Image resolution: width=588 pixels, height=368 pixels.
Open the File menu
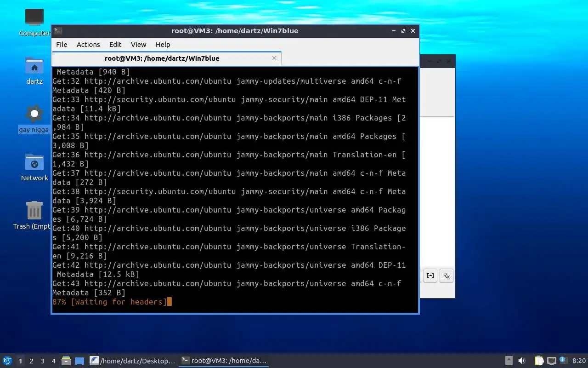(x=62, y=45)
